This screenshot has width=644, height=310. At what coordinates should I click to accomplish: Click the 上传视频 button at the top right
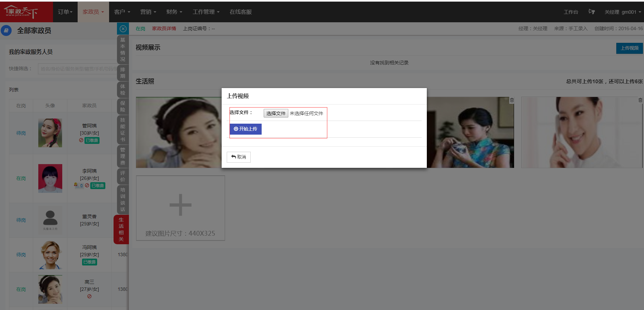click(630, 48)
